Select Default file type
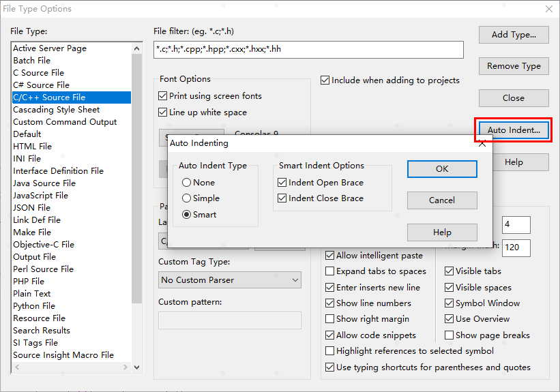This screenshot has width=560, height=392. point(72,134)
